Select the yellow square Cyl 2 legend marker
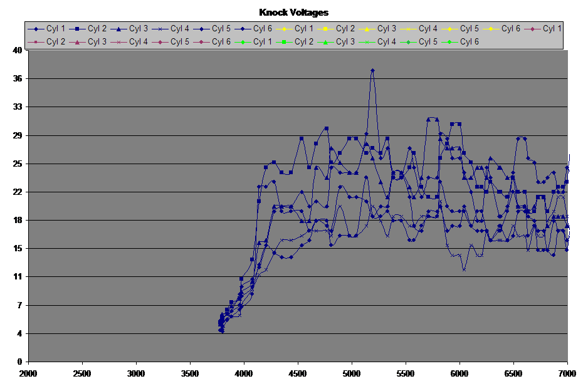This screenshot has height=391, width=588. 326,29
